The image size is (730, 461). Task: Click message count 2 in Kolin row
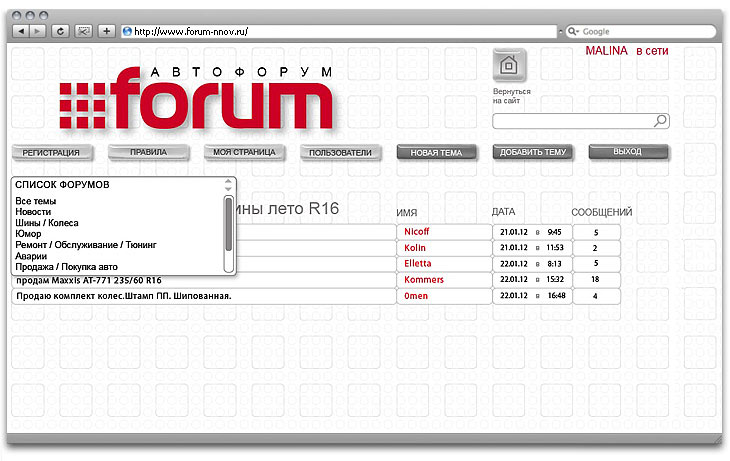(595, 248)
